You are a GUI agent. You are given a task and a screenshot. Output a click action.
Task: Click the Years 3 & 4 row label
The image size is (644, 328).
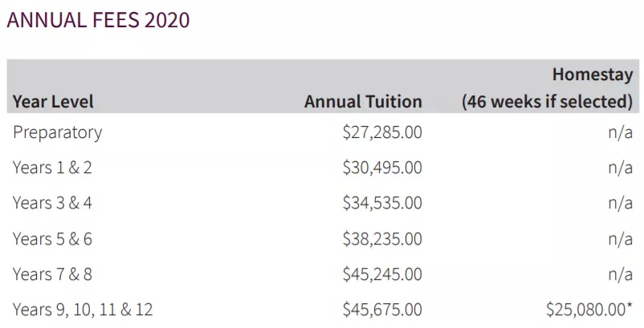[52, 203]
